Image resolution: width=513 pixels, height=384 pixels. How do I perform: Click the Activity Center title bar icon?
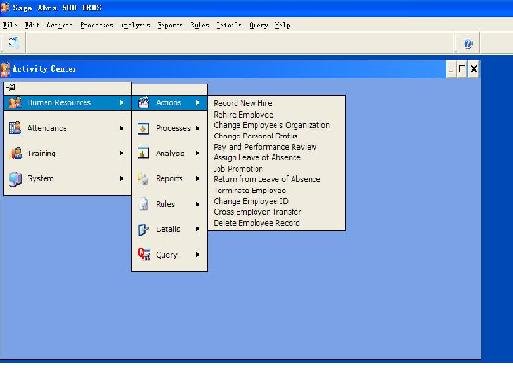point(6,69)
